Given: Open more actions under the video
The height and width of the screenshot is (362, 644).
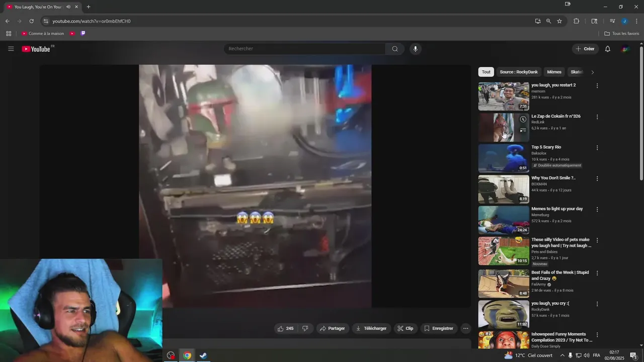Looking at the screenshot, I should coord(466,328).
